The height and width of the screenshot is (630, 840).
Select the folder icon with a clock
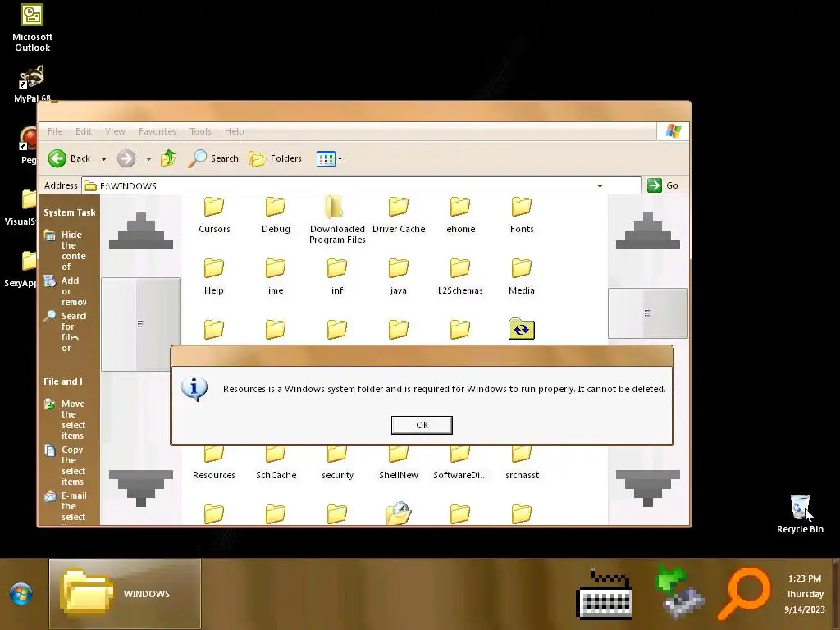click(x=398, y=514)
